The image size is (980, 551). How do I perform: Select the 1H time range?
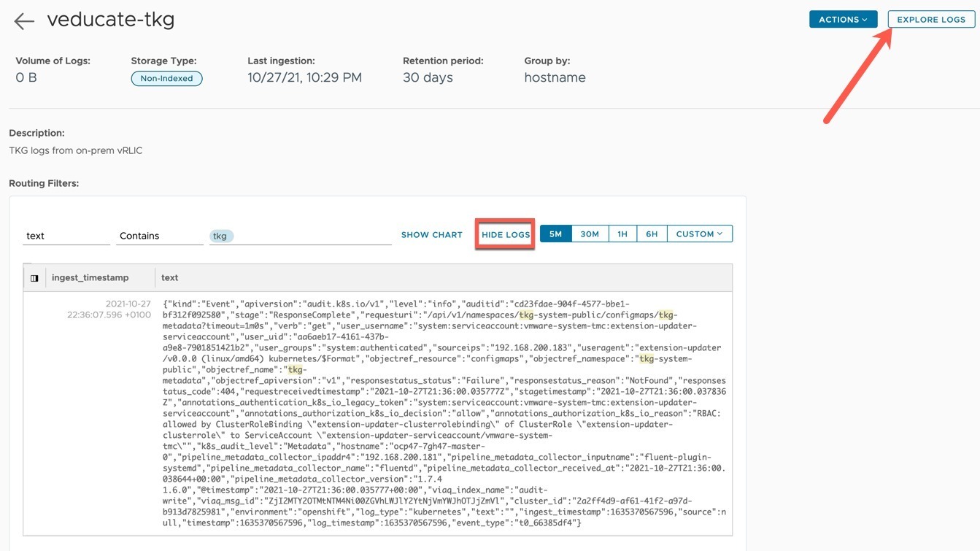click(622, 234)
